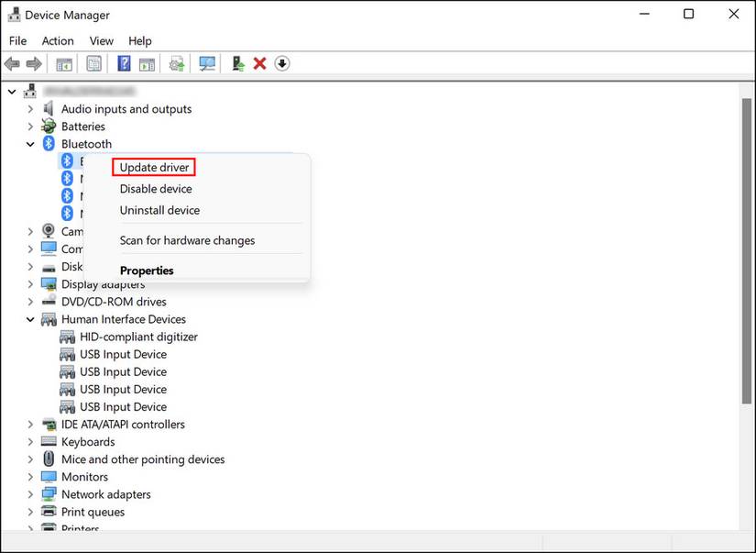
Task: Select the Bluetooth category label
Action: (86, 144)
